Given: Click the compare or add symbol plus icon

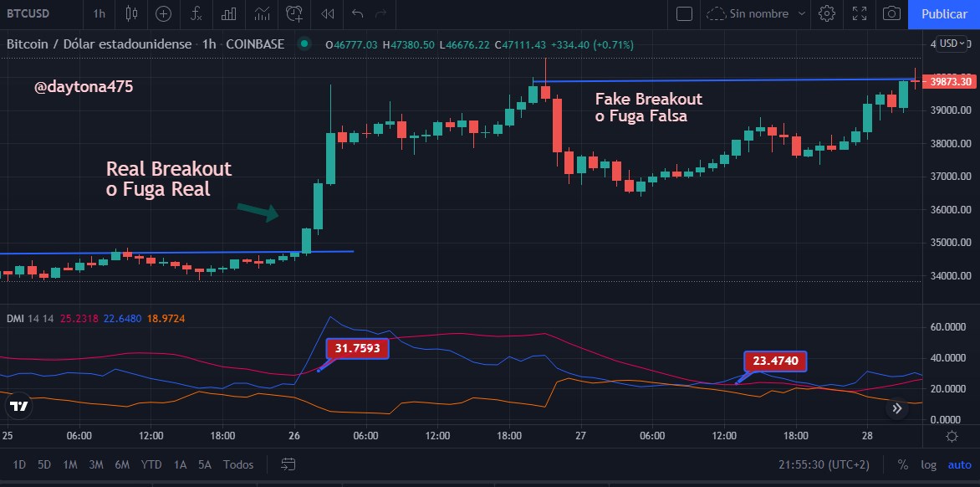Looking at the screenshot, I should [163, 13].
